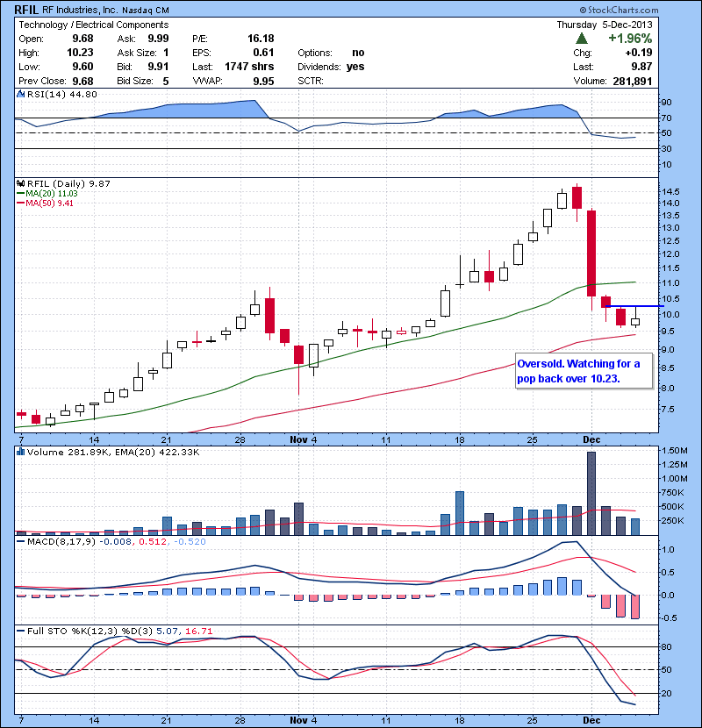Image resolution: width=702 pixels, height=728 pixels.
Task: Click the volume bars icon beside Volume label
Action: pyautogui.click(x=20, y=452)
